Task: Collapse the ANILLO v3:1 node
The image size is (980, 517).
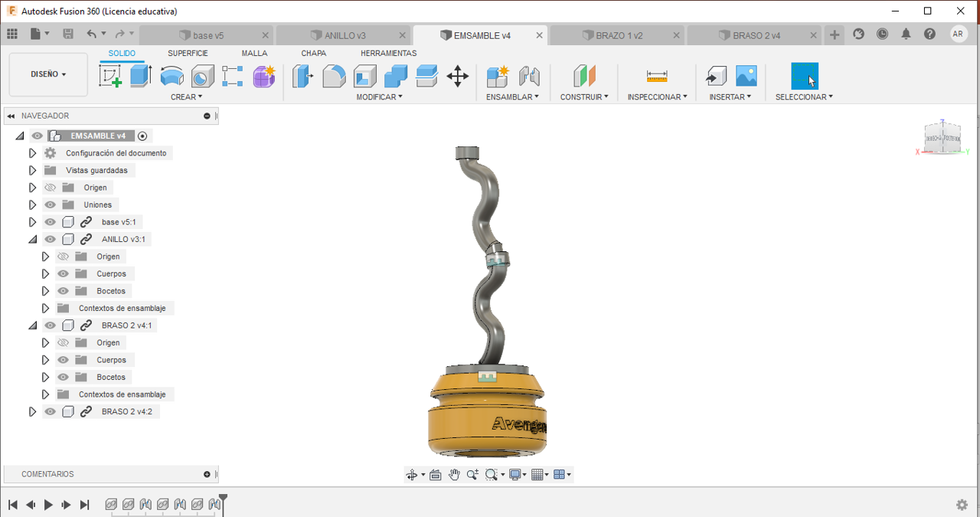Action: (32, 239)
